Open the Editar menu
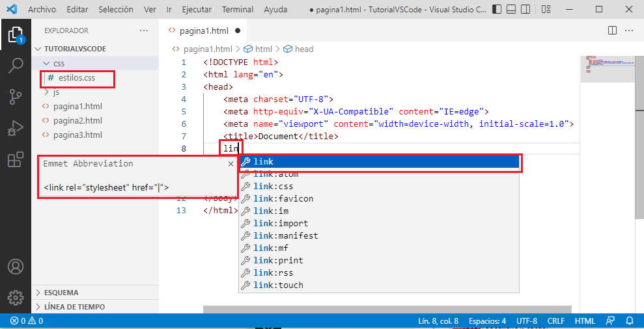 point(77,9)
